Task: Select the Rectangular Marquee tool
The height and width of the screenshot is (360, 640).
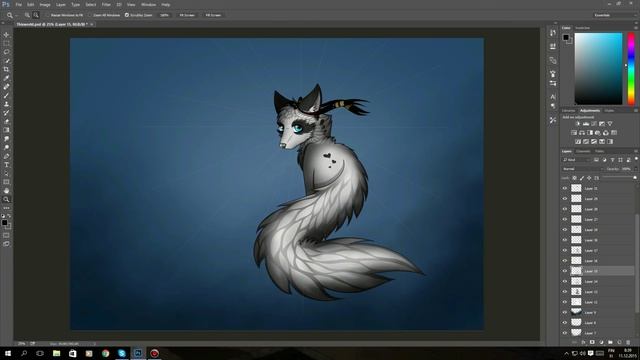Action: [x=6, y=43]
